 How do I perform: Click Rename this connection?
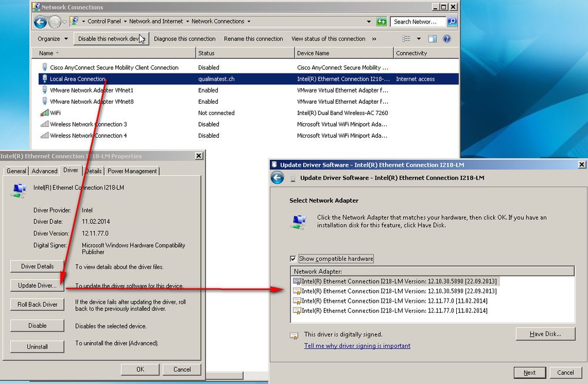(253, 39)
